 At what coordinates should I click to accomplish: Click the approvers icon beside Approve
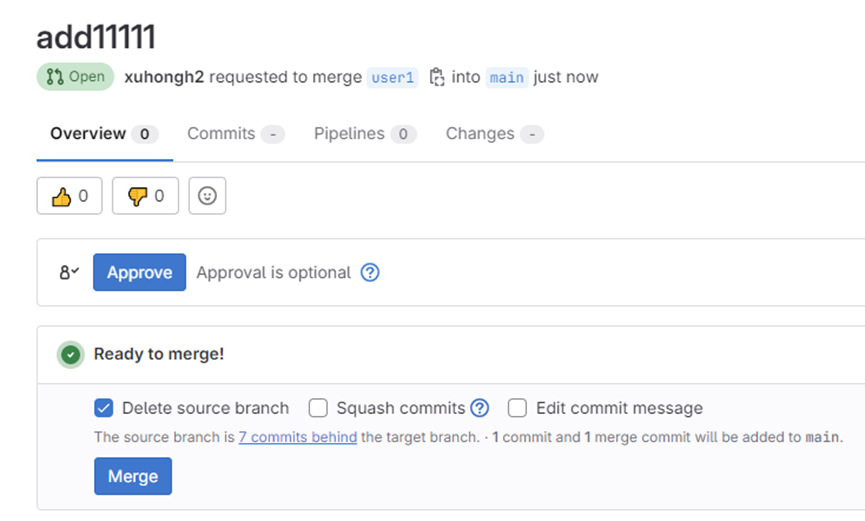click(x=68, y=272)
